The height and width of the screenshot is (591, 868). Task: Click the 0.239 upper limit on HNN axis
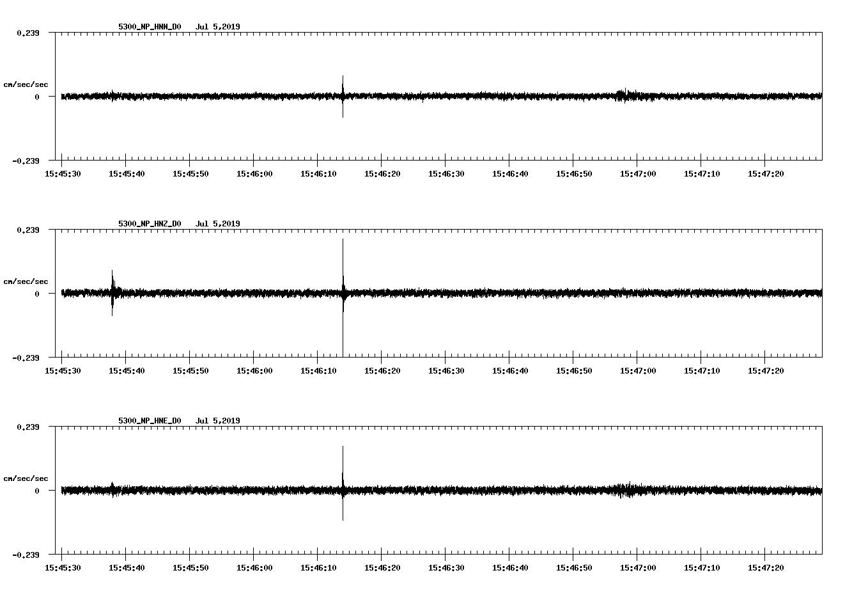click(x=28, y=33)
